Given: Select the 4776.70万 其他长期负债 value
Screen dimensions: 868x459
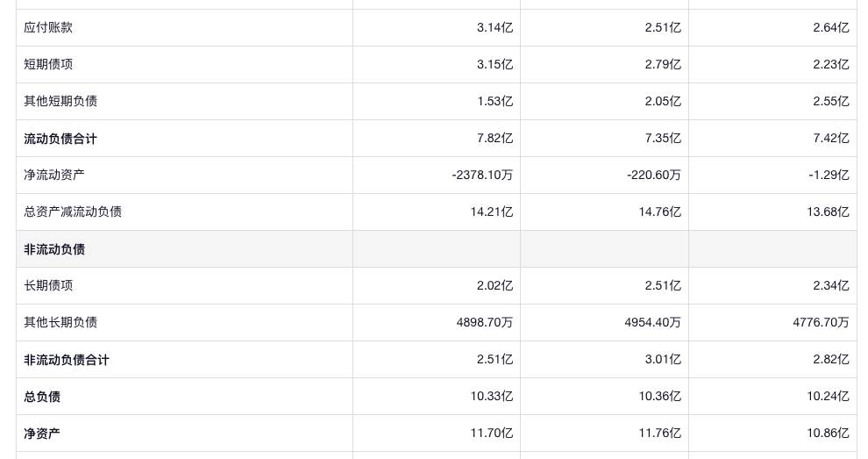Looking at the screenshot, I should pos(821,322).
